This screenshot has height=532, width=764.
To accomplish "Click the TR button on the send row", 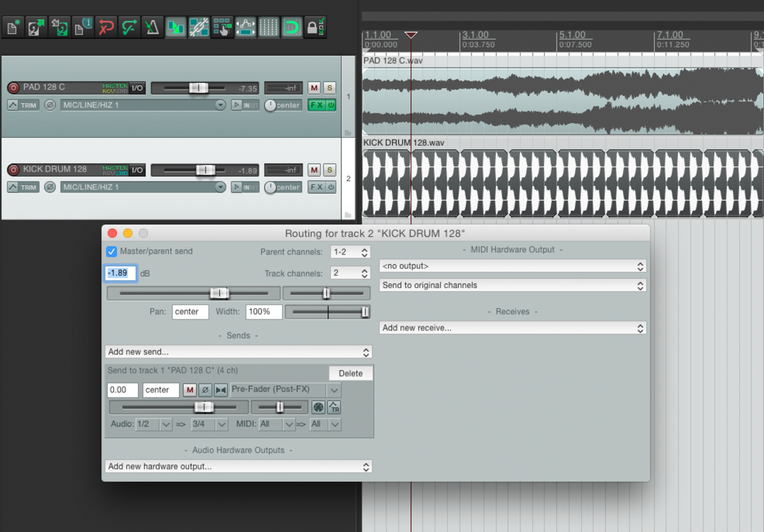I will pyautogui.click(x=334, y=407).
